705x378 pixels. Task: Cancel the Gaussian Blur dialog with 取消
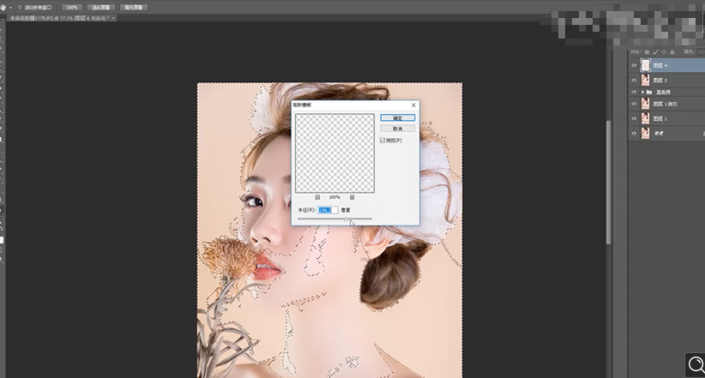click(397, 129)
